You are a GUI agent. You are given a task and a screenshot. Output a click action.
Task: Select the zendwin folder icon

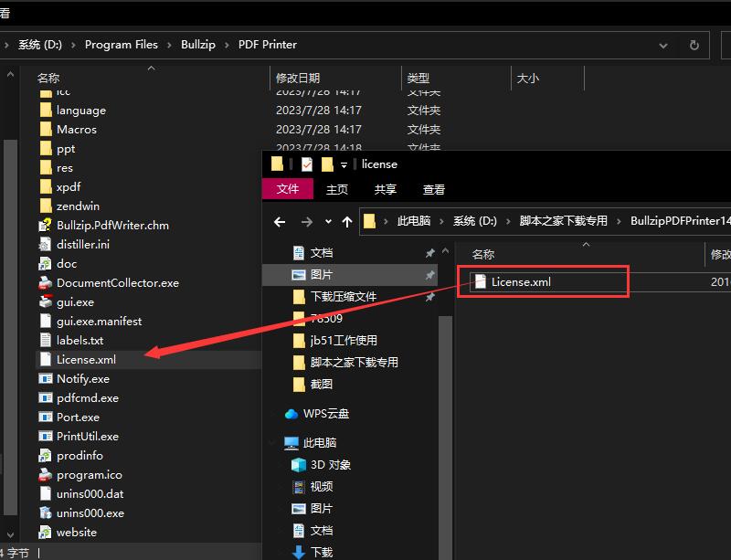coord(46,206)
